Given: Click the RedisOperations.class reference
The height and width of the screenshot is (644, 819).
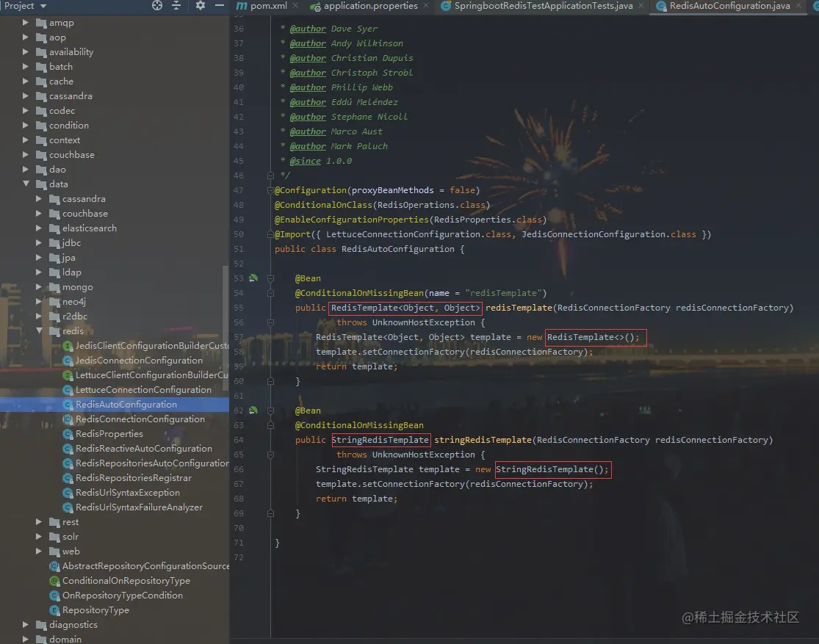Looking at the screenshot, I should click(431, 205).
